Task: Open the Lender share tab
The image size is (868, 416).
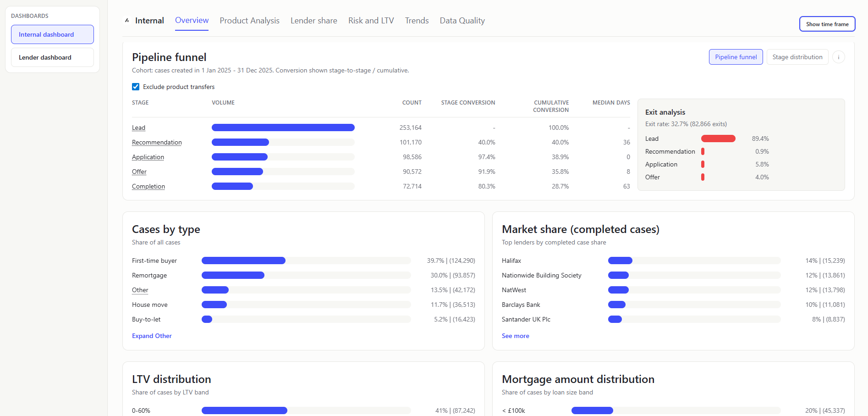Action: tap(313, 20)
